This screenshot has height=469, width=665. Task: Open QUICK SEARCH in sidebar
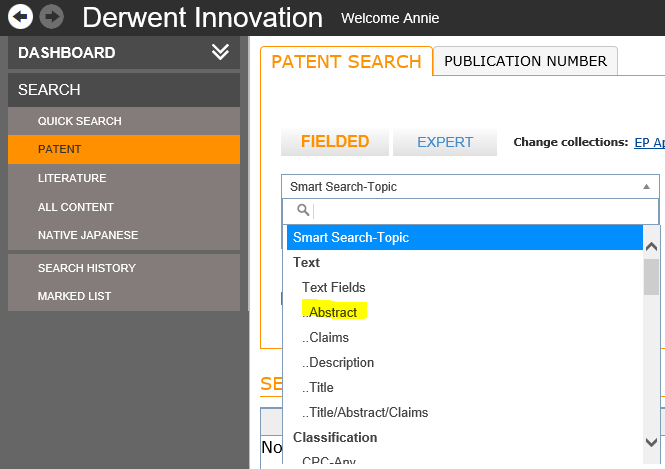point(124,121)
